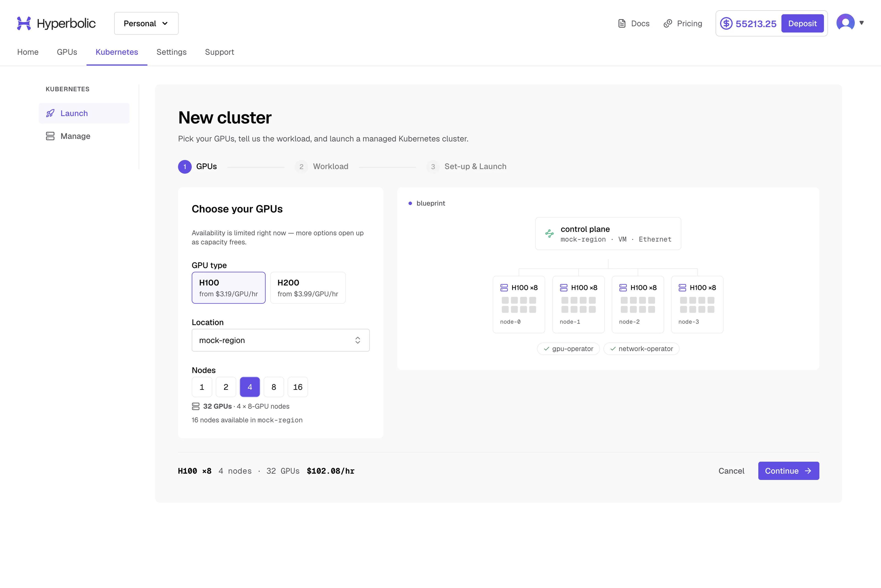Choose 16 nodes
The height and width of the screenshot is (588, 881).
(x=298, y=387)
